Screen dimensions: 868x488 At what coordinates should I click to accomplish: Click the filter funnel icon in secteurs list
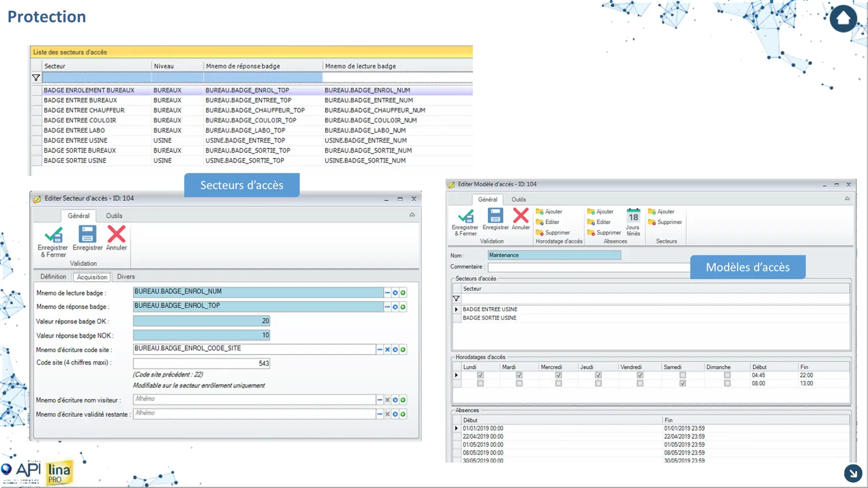[36, 78]
